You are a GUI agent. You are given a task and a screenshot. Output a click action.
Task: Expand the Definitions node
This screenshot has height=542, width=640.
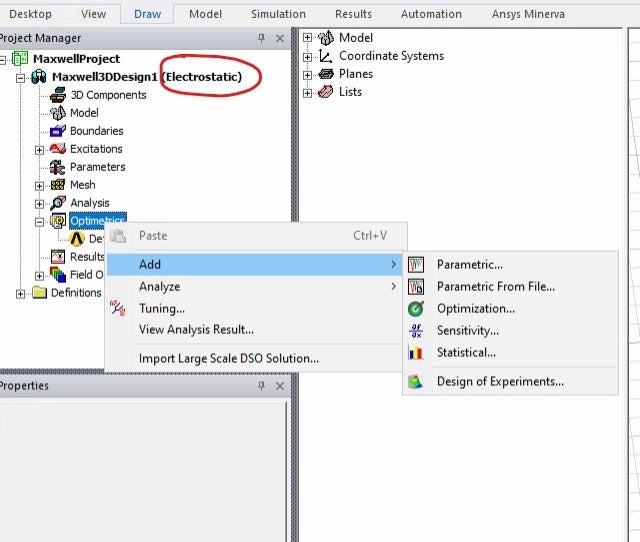pos(20,294)
